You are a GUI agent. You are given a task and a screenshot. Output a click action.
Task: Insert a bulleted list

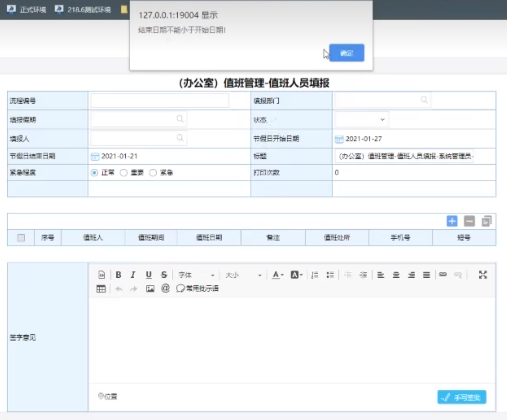(x=330, y=275)
